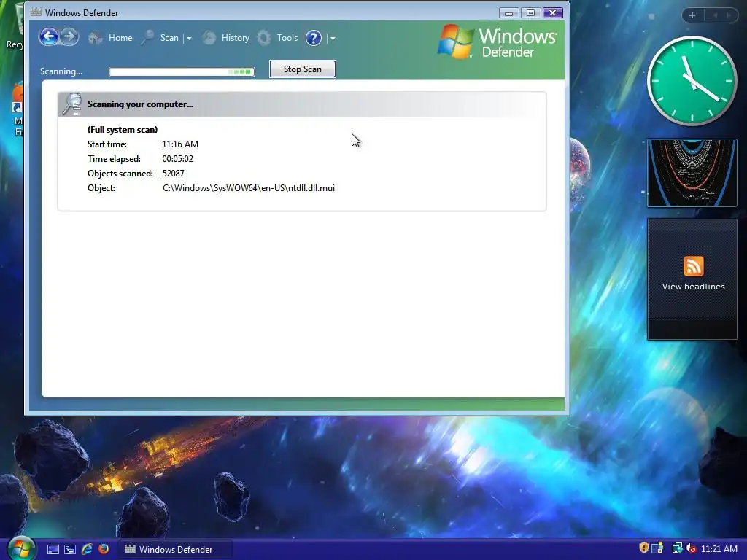Click the taskbar clock showing 11:21 AM
The height and width of the screenshot is (560, 747).
click(719, 549)
